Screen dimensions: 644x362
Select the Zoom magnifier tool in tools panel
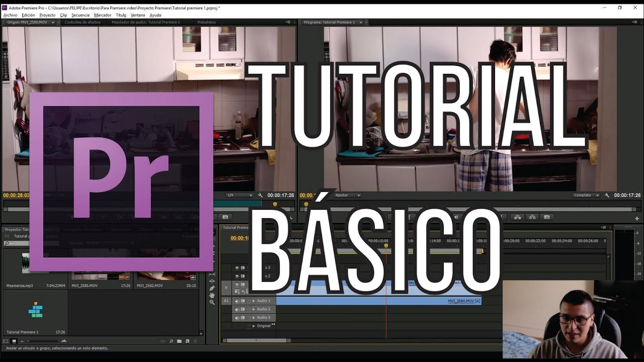212,302
